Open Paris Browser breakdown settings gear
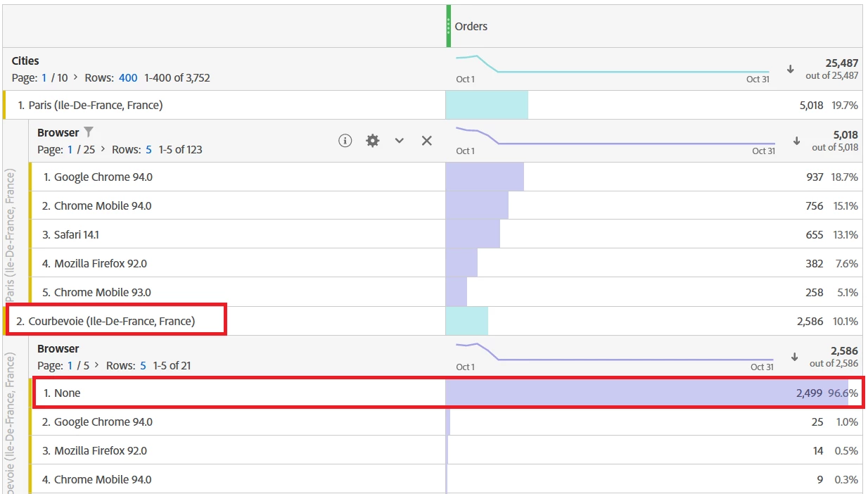This screenshot has height=494, width=868. (x=373, y=141)
